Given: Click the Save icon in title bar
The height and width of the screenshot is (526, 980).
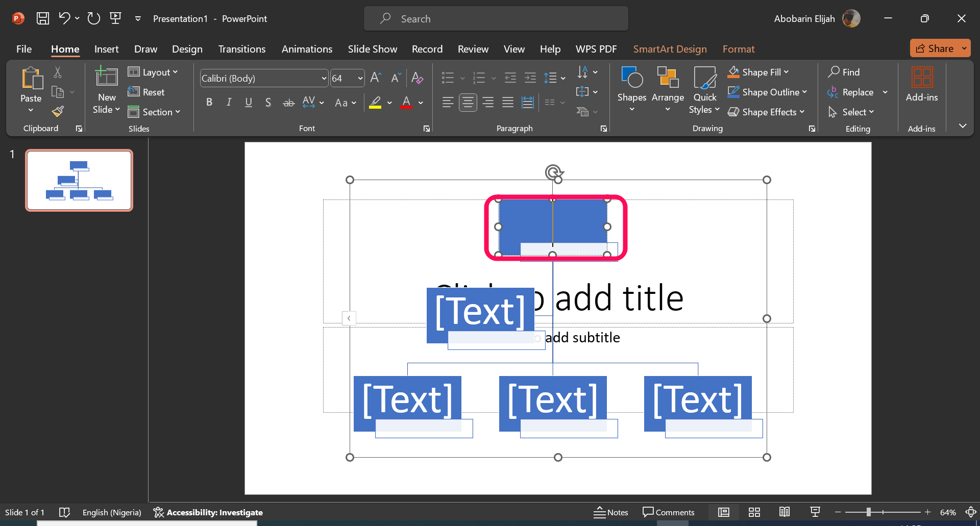Looking at the screenshot, I should pos(43,19).
